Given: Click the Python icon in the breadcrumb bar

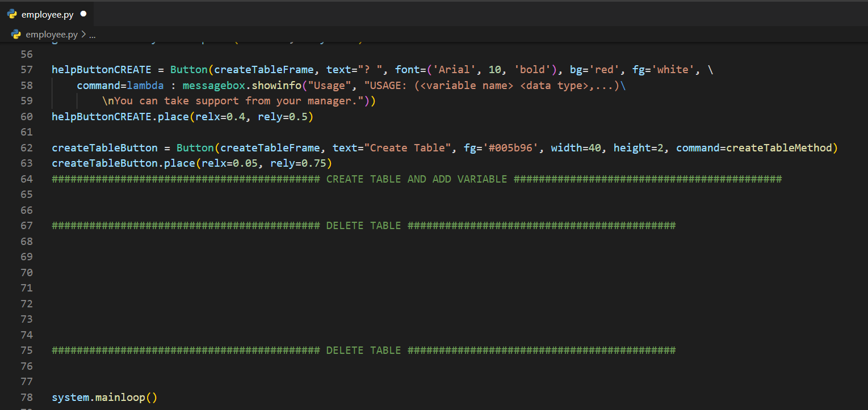Looking at the screenshot, I should coord(16,35).
